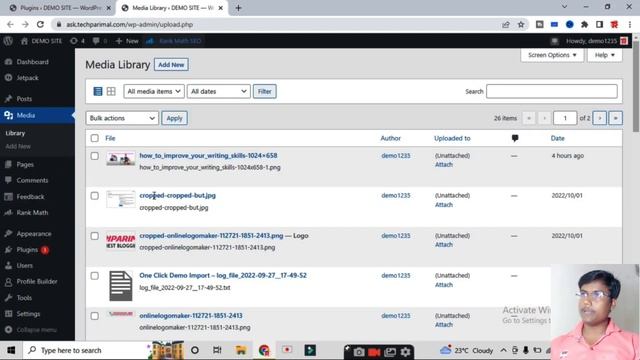Go to next page of media items

tap(600, 118)
